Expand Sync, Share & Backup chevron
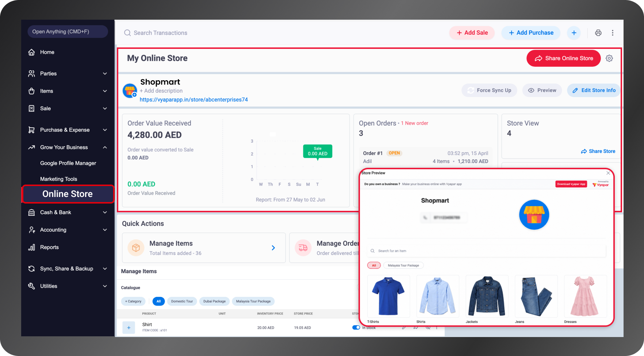The image size is (644, 356). (x=105, y=269)
